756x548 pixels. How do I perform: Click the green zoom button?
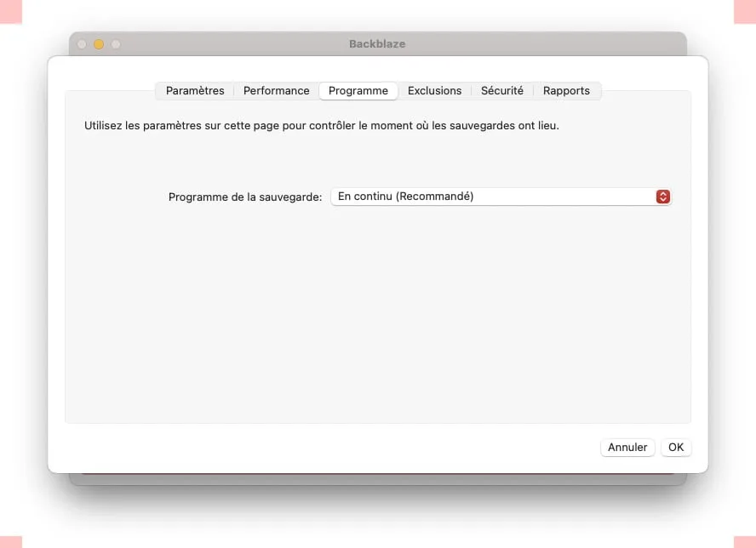click(x=115, y=43)
